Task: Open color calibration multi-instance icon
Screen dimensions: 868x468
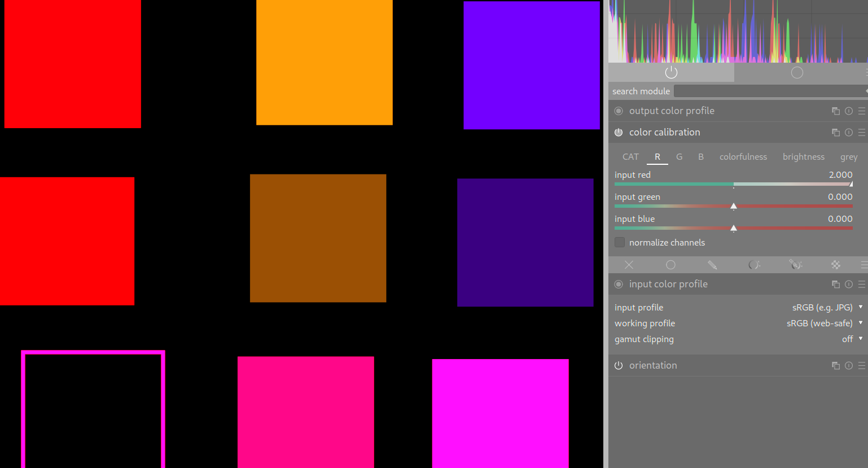Action: pos(836,133)
